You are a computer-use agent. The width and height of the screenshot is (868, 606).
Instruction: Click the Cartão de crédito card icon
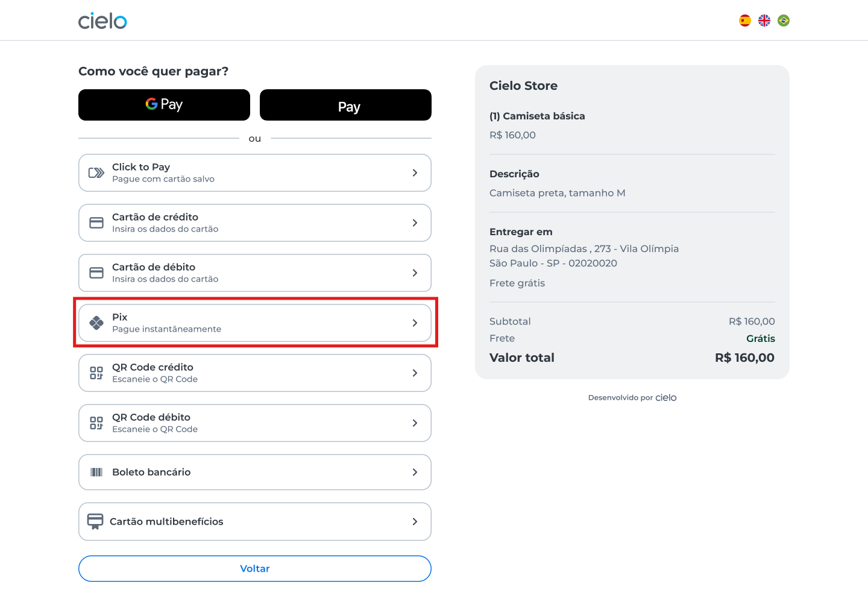[x=96, y=223]
